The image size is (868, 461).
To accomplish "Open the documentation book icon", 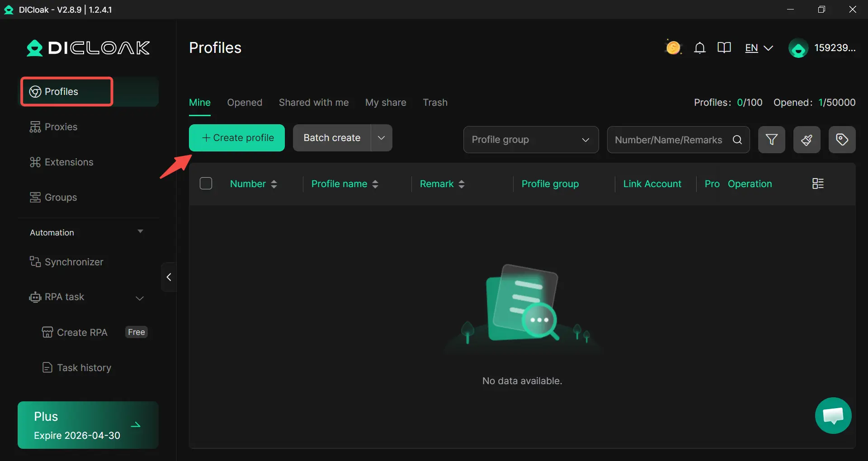I will pos(724,48).
